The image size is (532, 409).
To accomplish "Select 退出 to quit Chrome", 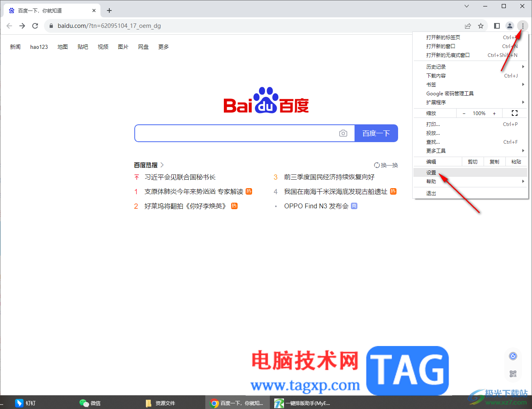I will click(470, 193).
